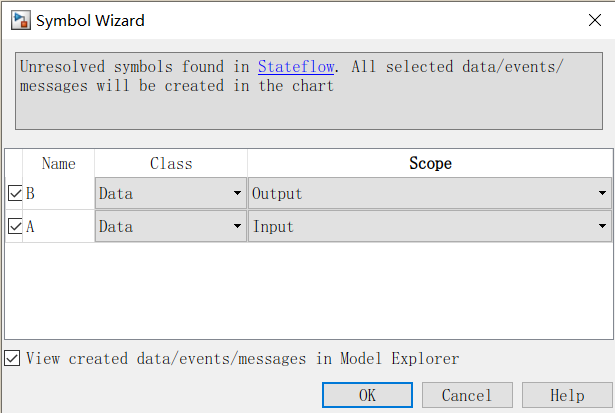Viewport: 615px width, 413px height.
Task: Uncheck the checkbox for symbol B
Action: (x=15, y=193)
